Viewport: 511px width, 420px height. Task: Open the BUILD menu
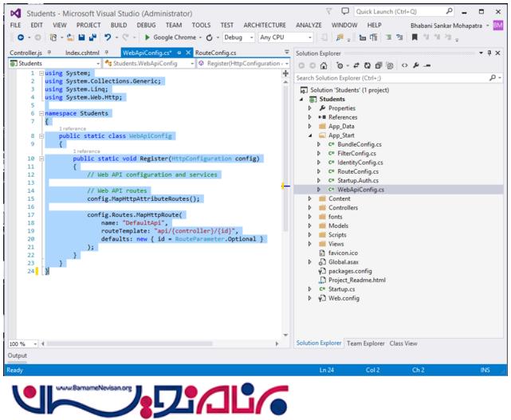(119, 25)
